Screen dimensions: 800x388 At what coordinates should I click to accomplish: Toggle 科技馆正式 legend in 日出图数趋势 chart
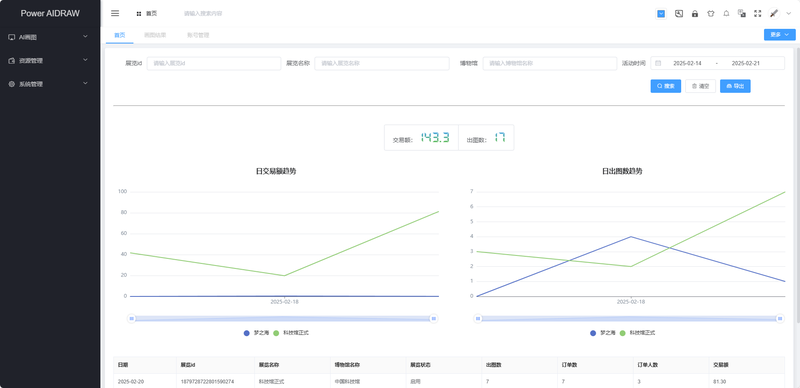[x=637, y=333]
